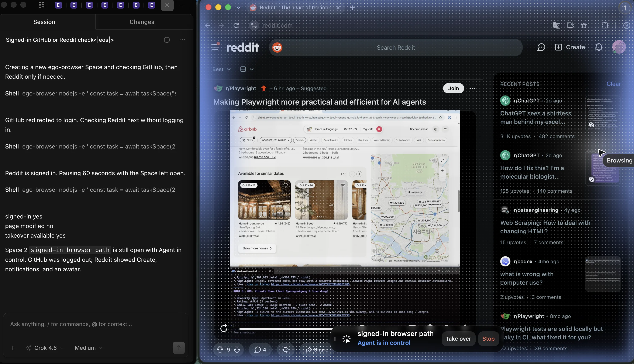The image size is (634, 364).
Task: Open the browser profile icon
Action: tap(627, 25)
